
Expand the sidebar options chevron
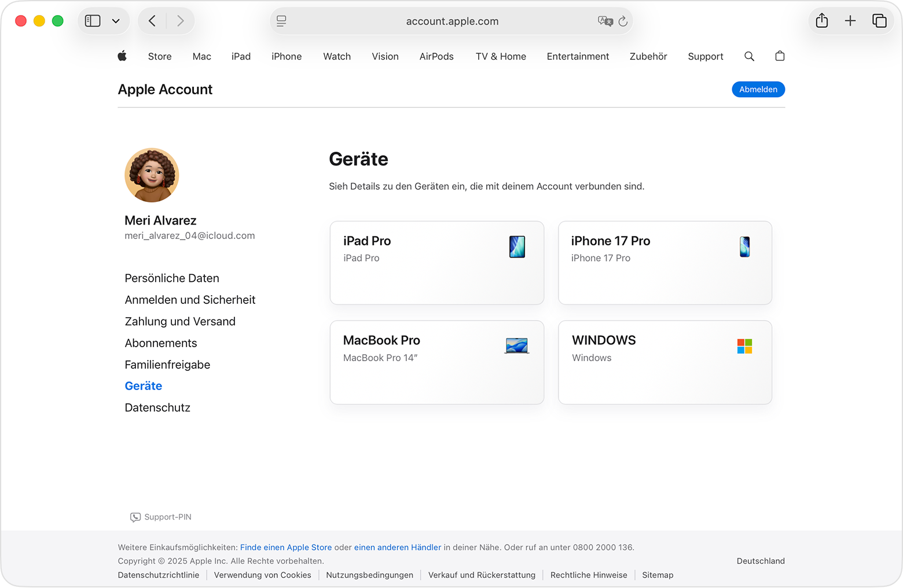click(116, 20)
